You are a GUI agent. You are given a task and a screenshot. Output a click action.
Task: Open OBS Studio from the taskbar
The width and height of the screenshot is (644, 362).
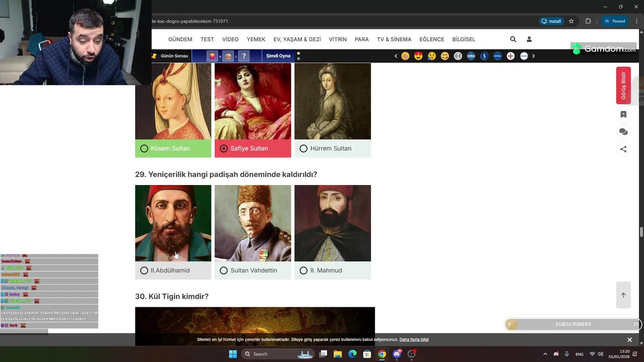pyautogui.click(x=412, y=354)
